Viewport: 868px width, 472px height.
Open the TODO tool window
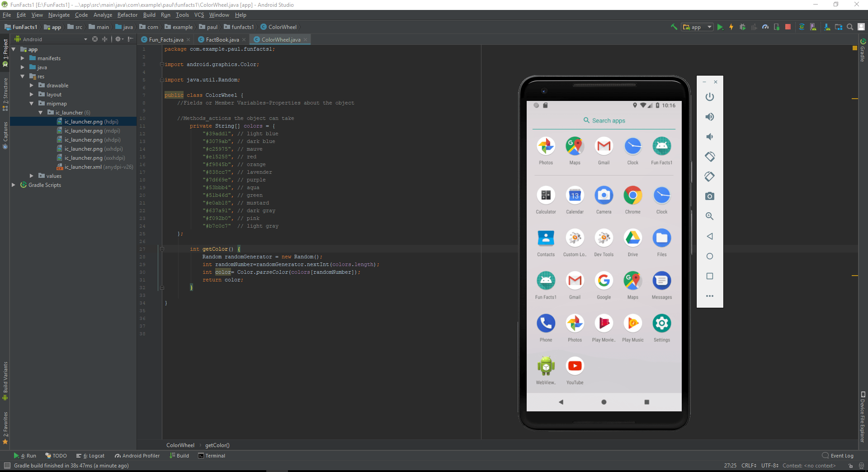(56, 456)
